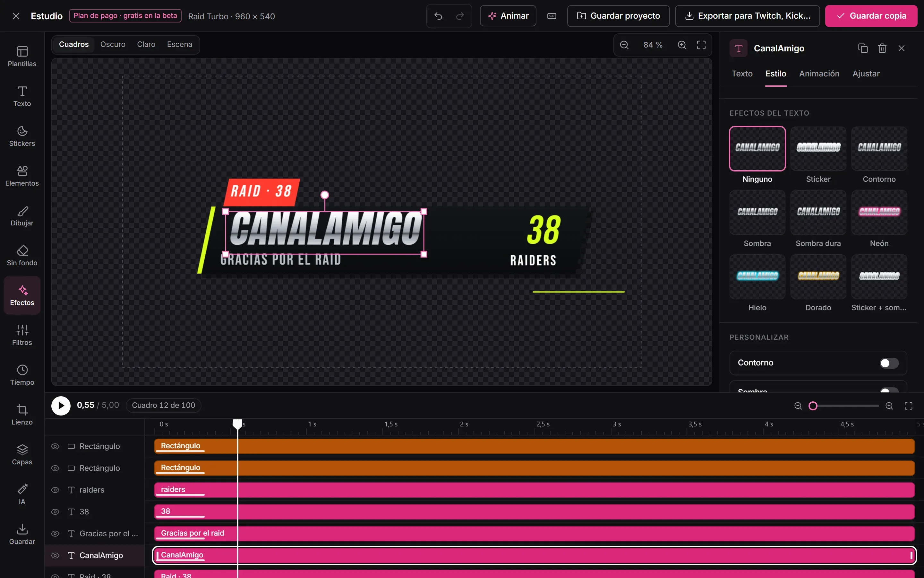Undo the last action

(438, 16)
